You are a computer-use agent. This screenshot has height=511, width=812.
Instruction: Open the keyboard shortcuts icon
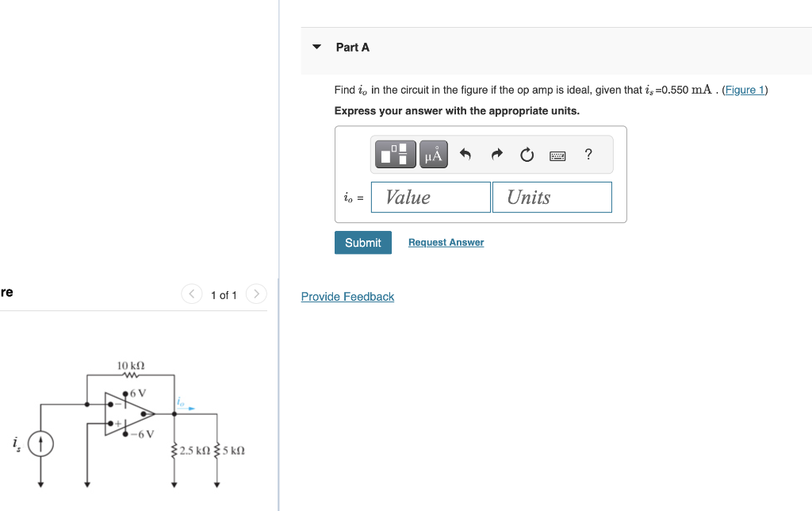coord(557,155)
